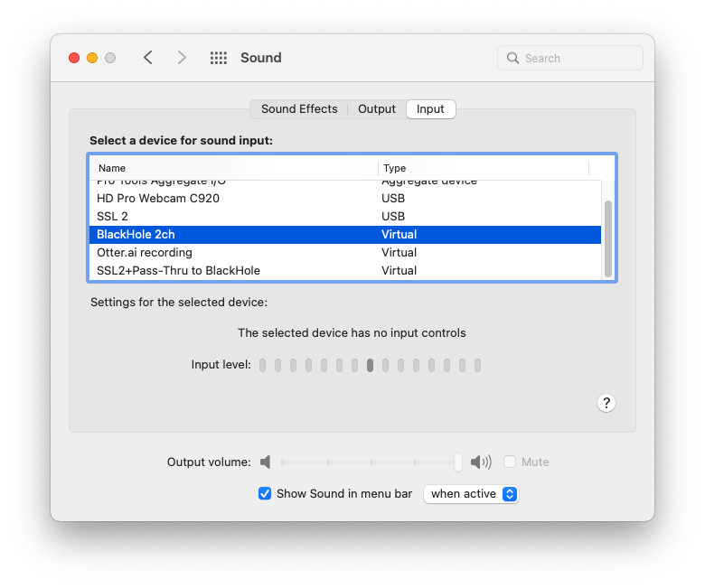
Task: Click the low volume speaker icon
Action: (265, 462)
